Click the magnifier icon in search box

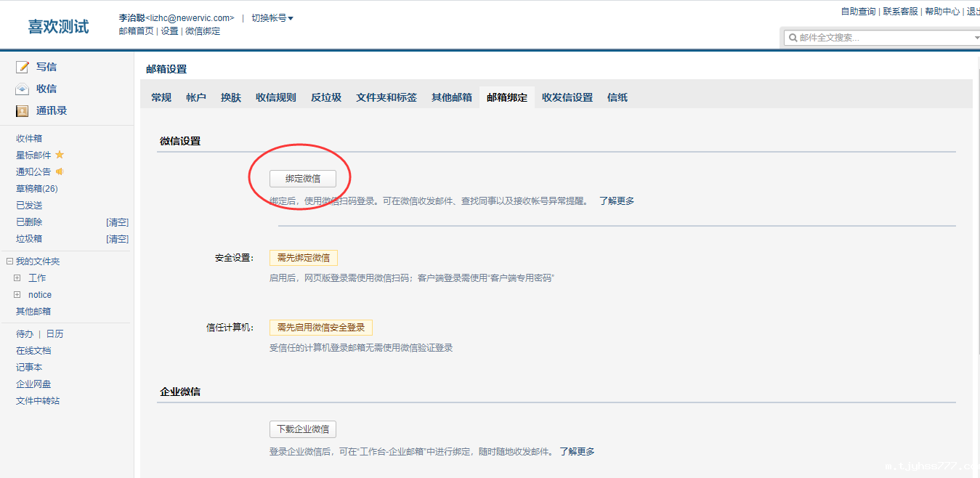[x=792, y=38]
